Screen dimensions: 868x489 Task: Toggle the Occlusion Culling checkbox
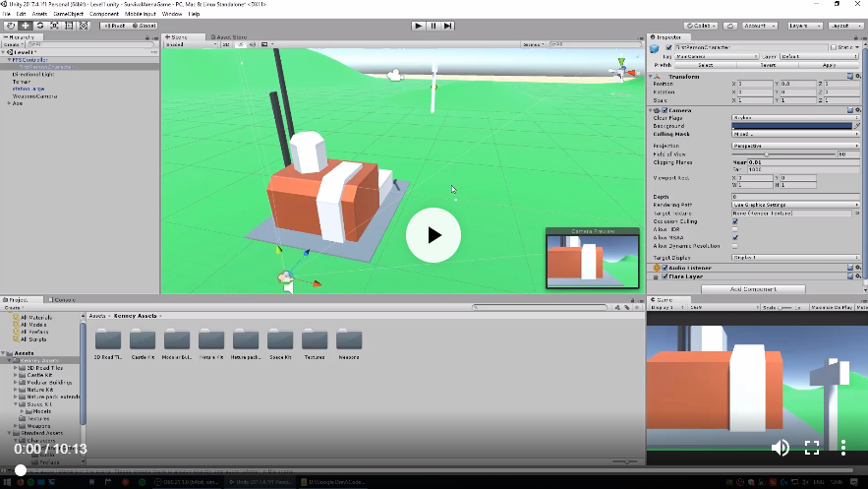735,221
